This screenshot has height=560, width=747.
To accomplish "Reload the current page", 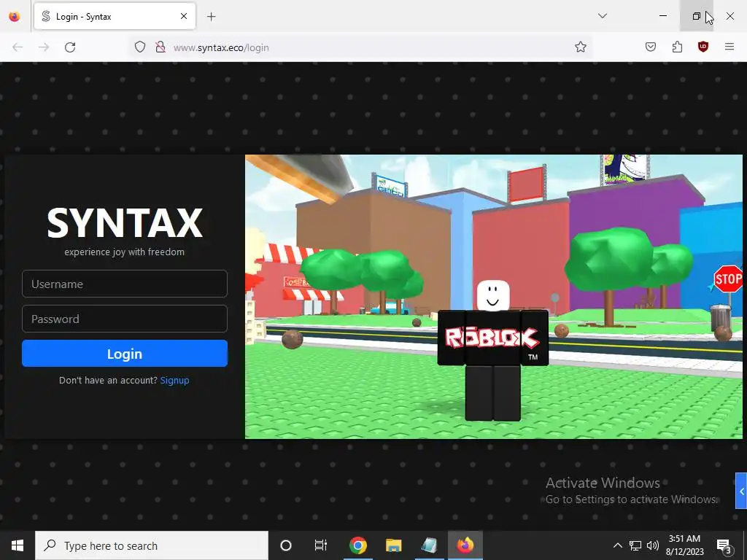I will [70, 47].
